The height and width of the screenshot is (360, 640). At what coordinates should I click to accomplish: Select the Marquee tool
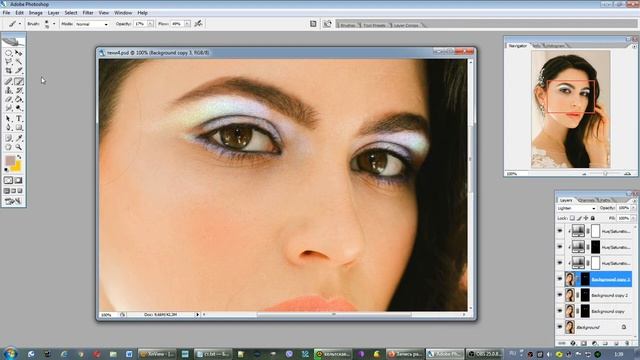tap(8, 53)
